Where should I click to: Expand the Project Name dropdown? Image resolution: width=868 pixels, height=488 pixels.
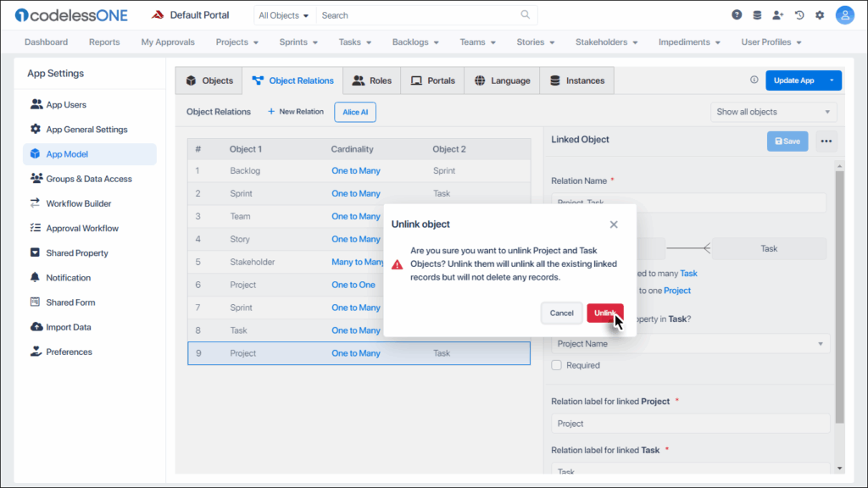(x=690, y=344)
